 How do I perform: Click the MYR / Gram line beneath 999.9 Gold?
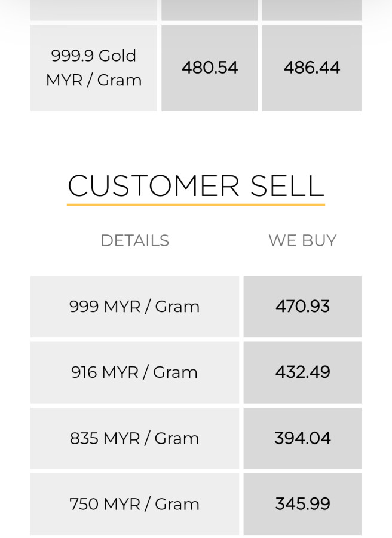pyautogui.click(x=94, y=80)
